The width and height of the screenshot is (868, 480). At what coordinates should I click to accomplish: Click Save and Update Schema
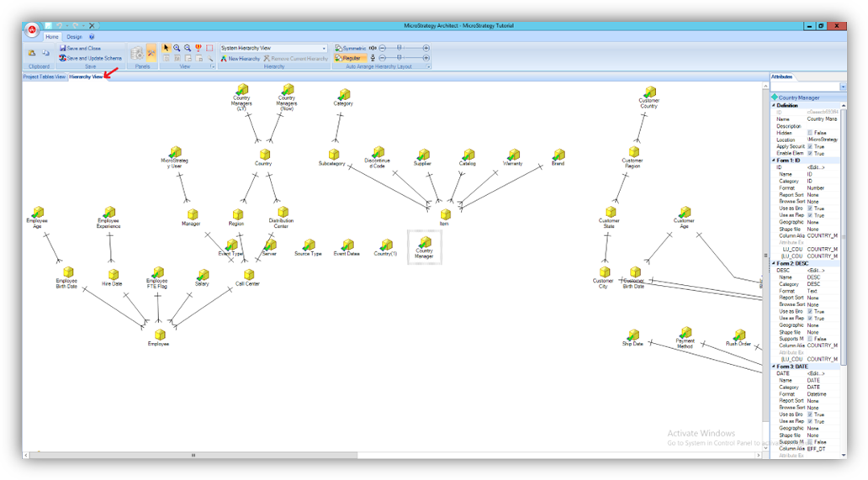pos(90,58)
